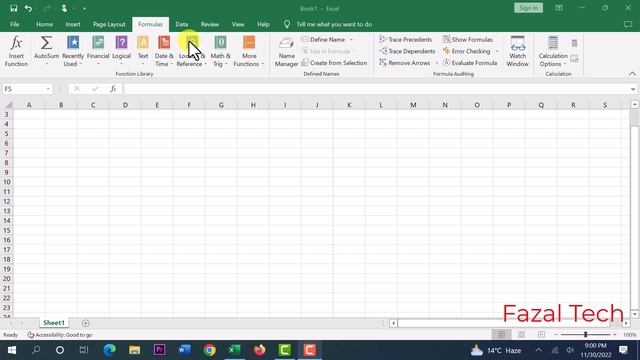Open the More Functions menu
Viewport: 640px width, 360px height.
tap(249, 51)
